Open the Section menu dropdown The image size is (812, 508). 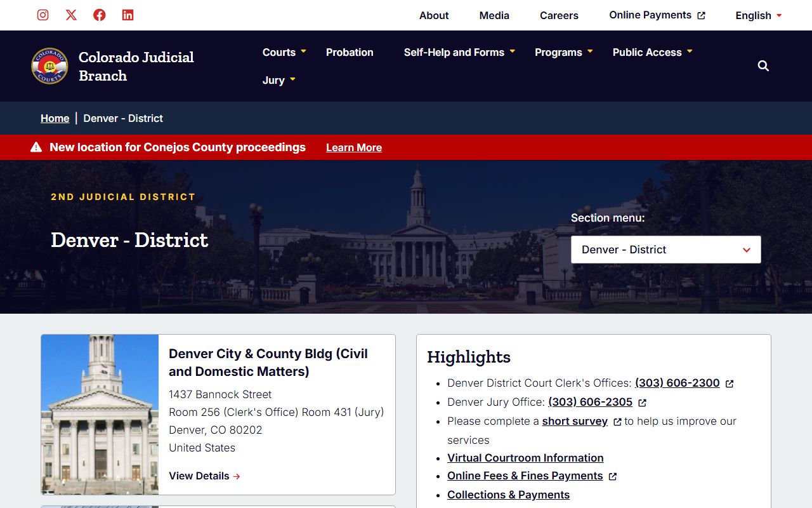[665, 250]
